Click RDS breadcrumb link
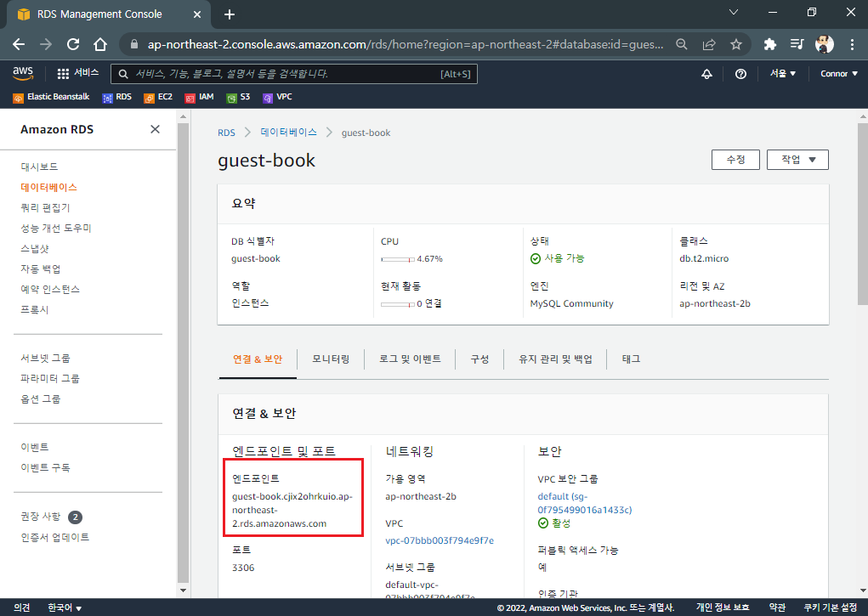The height and width of the screenshot is (616, 868). (226, 133)
